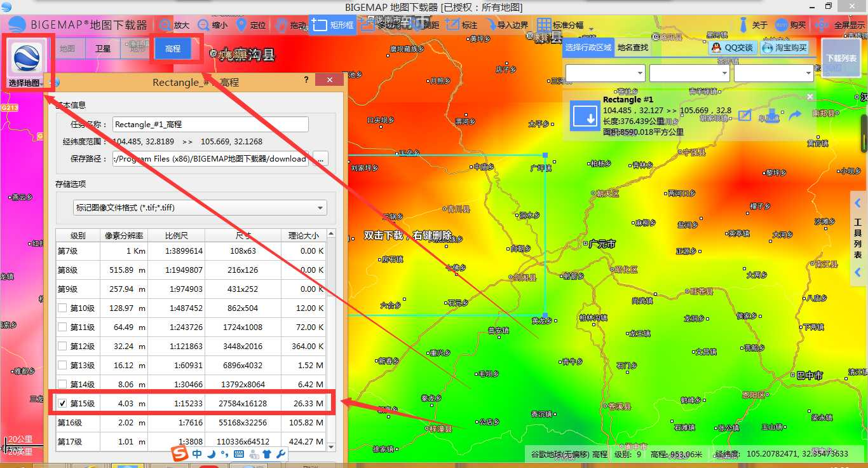Open the IME wrench settings icon
This screenshot has height=468, width=868.
point(280,454)
